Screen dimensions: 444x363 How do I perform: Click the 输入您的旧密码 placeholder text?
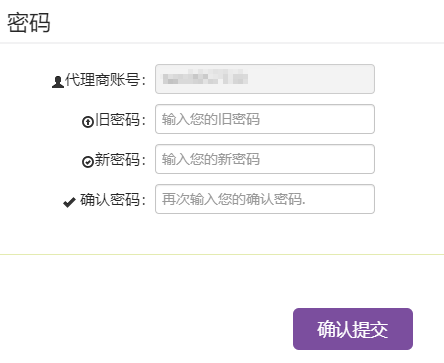click(211, 119)
